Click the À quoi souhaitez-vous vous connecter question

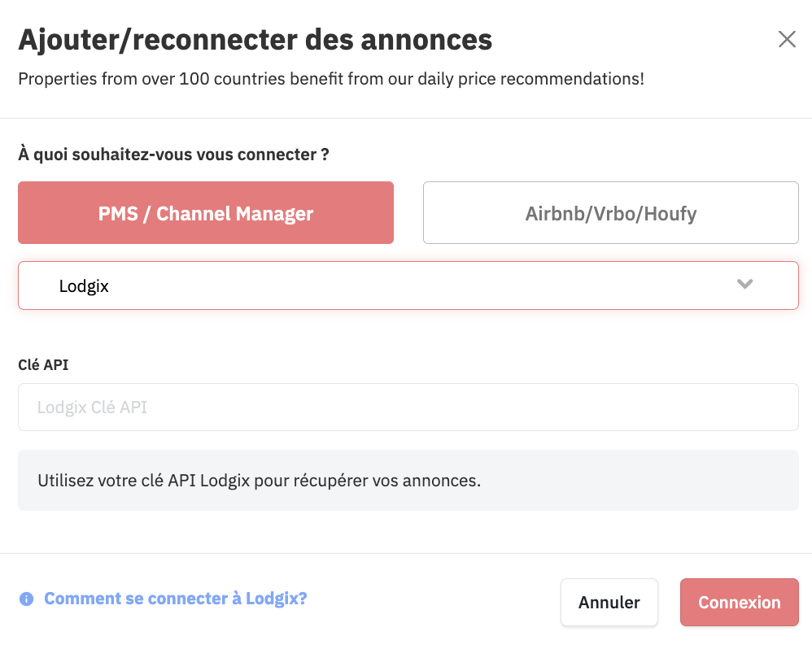point(173,155)
